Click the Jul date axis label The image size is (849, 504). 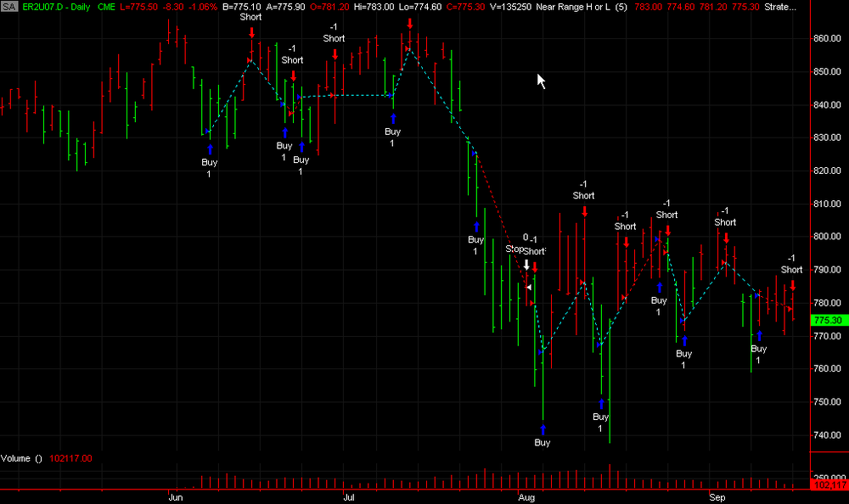tap(349, 497)
